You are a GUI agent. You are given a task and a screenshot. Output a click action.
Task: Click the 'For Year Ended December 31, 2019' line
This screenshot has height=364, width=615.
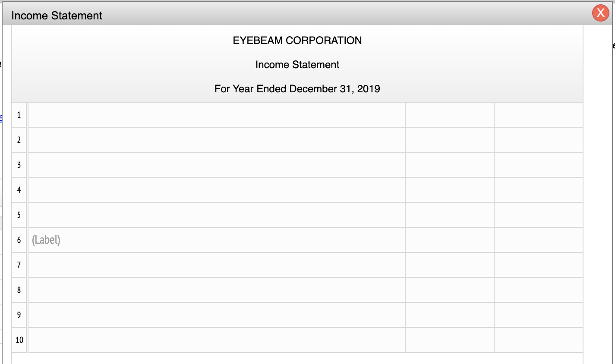click(297, 89)
